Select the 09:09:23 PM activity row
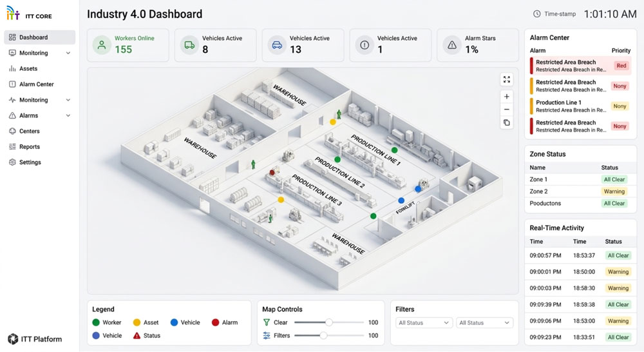Screen dimensions: 644x352 coord(581,337)
